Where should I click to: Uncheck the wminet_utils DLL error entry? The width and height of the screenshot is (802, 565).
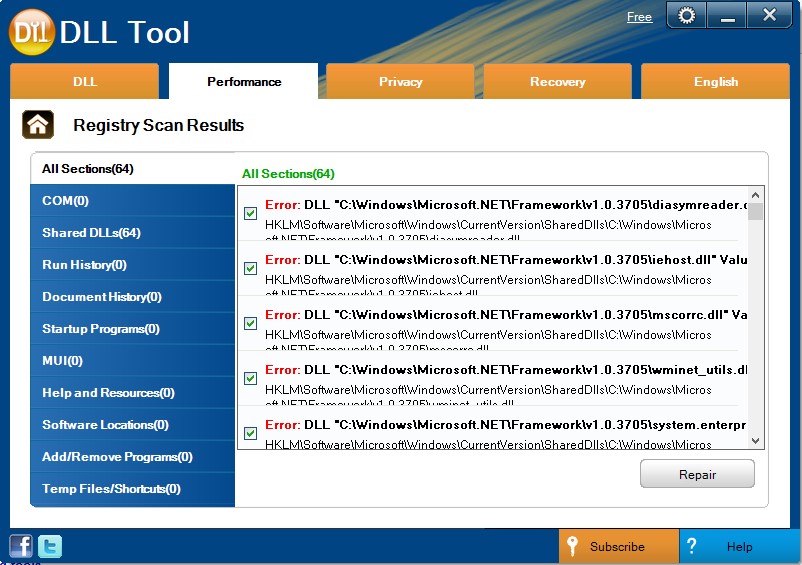click(x=251, y=378)
